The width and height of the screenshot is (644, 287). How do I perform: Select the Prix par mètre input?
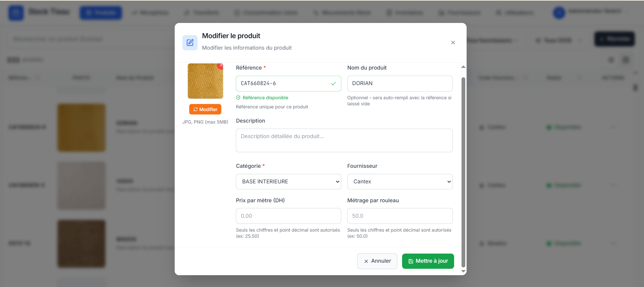[288, 216]
